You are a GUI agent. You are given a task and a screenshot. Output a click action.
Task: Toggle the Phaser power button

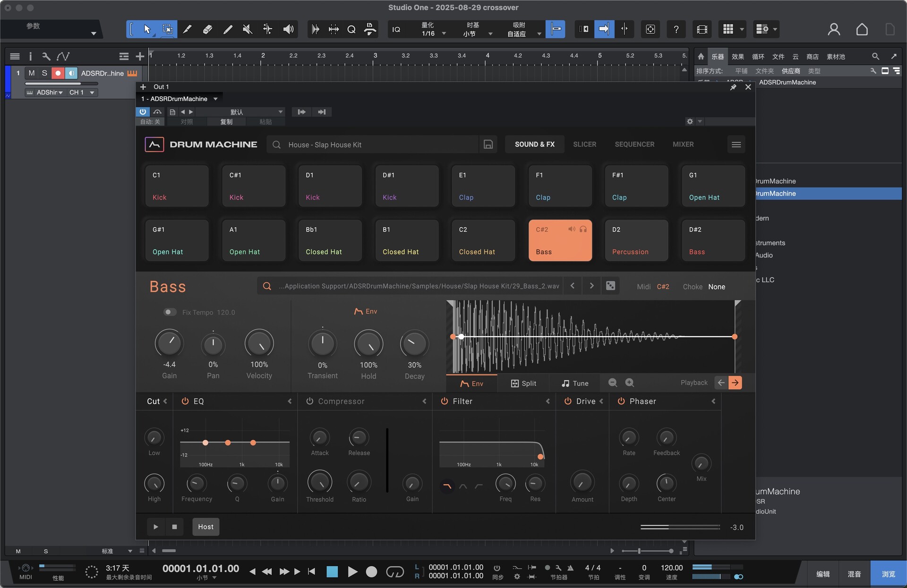(x=621, y=401)
